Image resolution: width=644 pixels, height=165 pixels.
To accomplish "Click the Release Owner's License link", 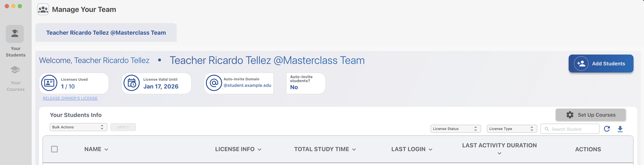I will (x=70, y=98).
